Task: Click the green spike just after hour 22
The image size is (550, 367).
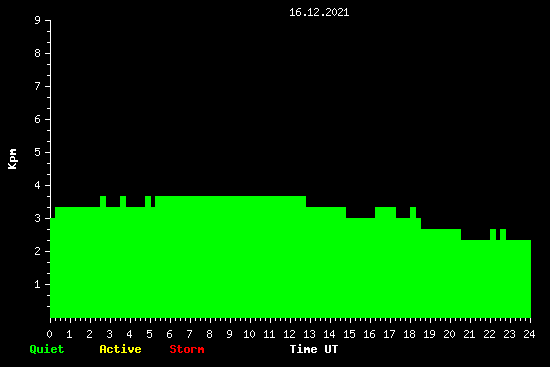Action: [x=493, y=234]
